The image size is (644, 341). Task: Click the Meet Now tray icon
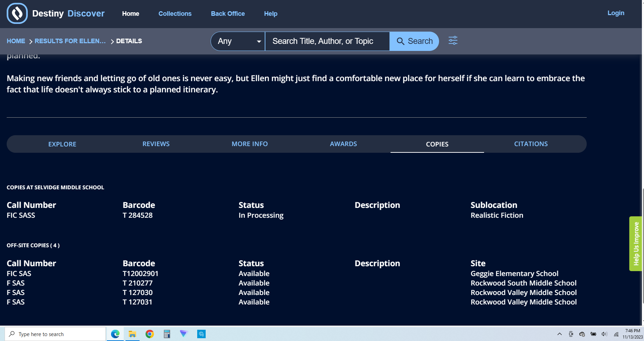coord(571,334)
